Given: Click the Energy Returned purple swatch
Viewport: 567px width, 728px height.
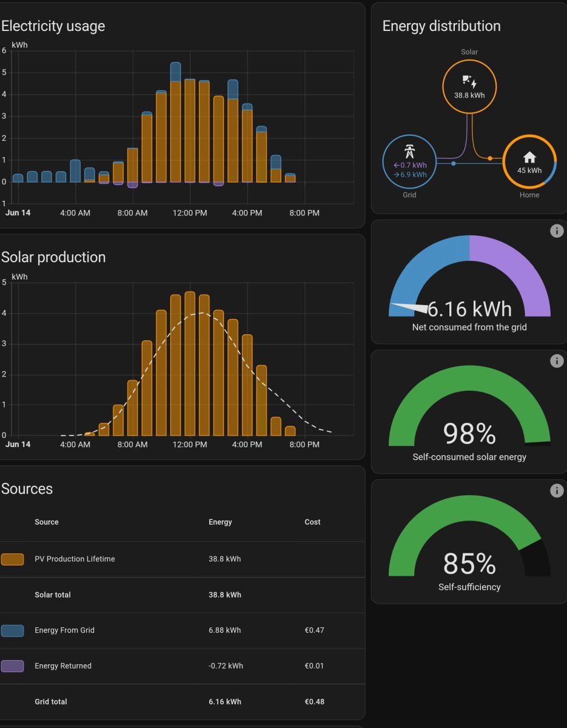Looking at the screenshot, I should [13, 666].
